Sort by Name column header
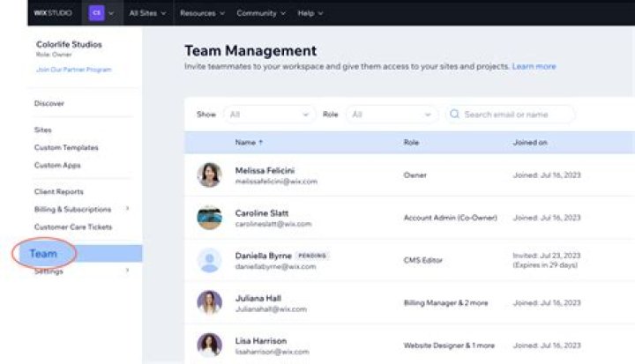 (250, 142)
